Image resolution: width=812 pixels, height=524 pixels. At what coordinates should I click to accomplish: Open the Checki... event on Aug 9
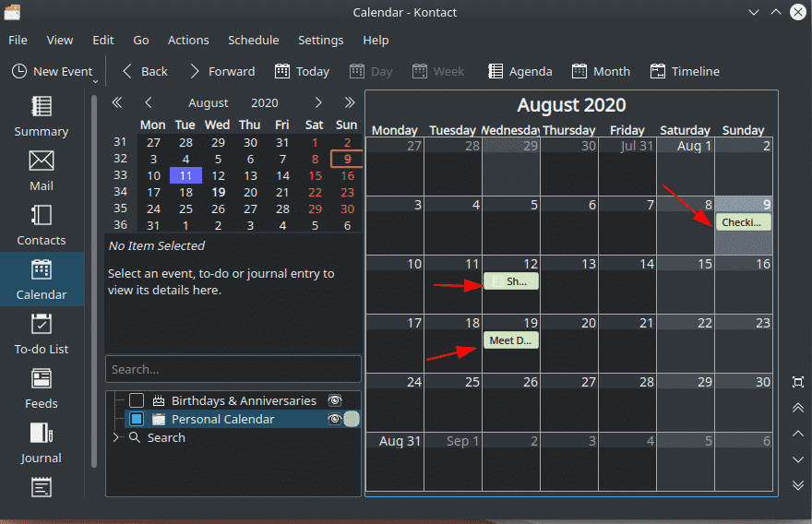743,222
